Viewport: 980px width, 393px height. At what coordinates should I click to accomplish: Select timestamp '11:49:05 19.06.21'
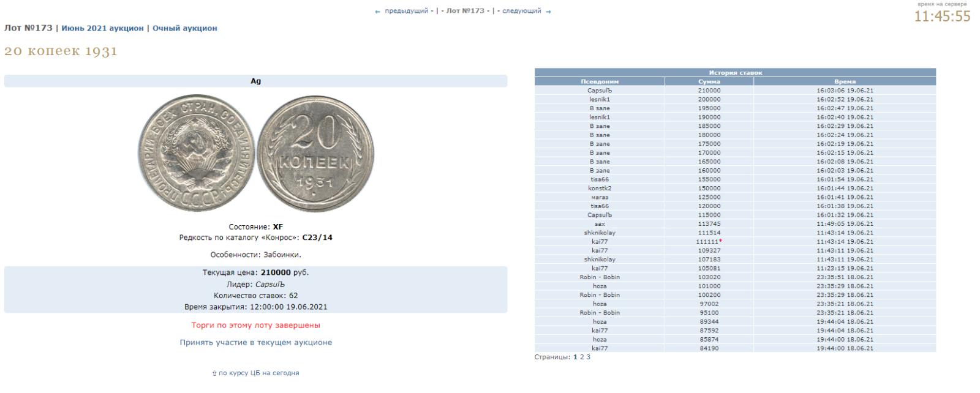(845, 223)
